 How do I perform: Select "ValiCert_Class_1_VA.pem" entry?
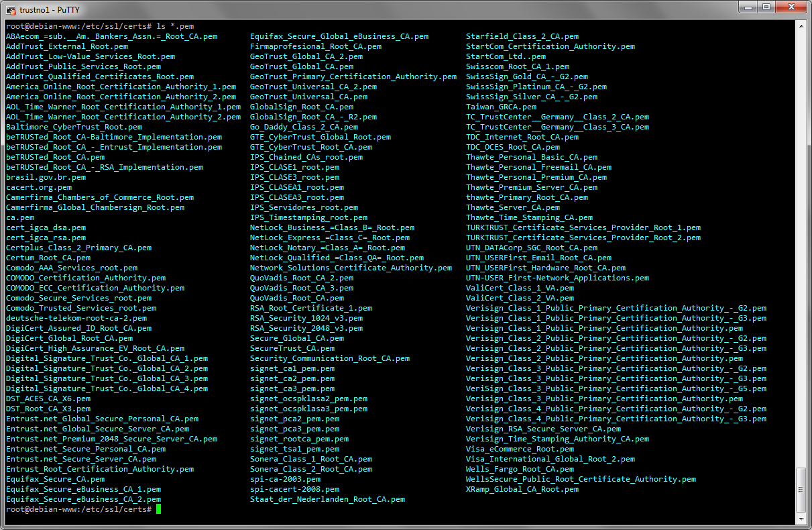coord(520,288)
